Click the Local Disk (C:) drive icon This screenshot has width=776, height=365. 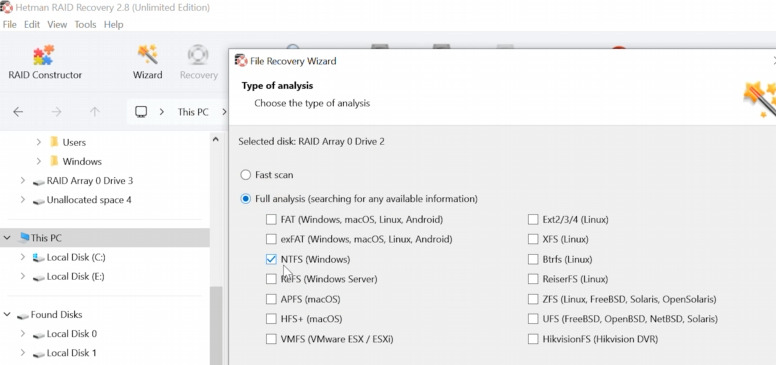click(39, 257)
